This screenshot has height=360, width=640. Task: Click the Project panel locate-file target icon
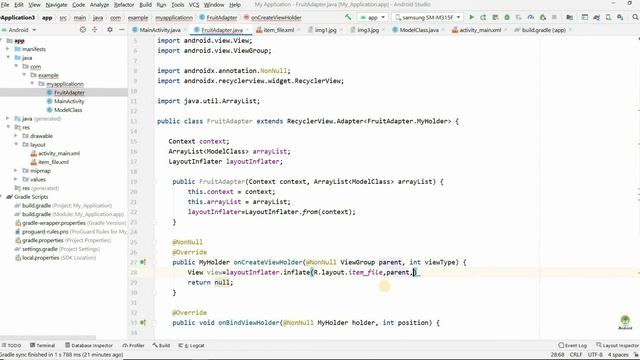[x=83, y=30]
